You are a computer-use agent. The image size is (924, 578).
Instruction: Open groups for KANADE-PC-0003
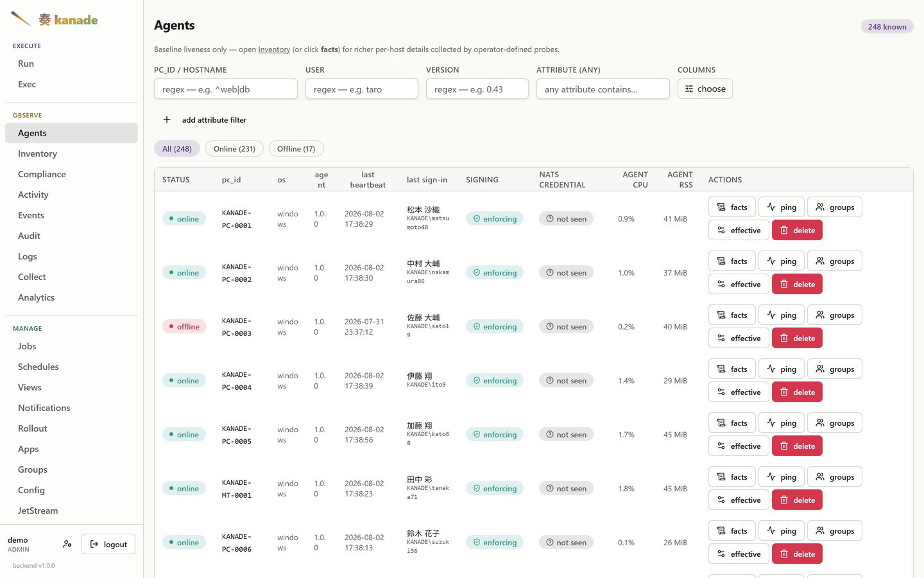click(835, 315)
